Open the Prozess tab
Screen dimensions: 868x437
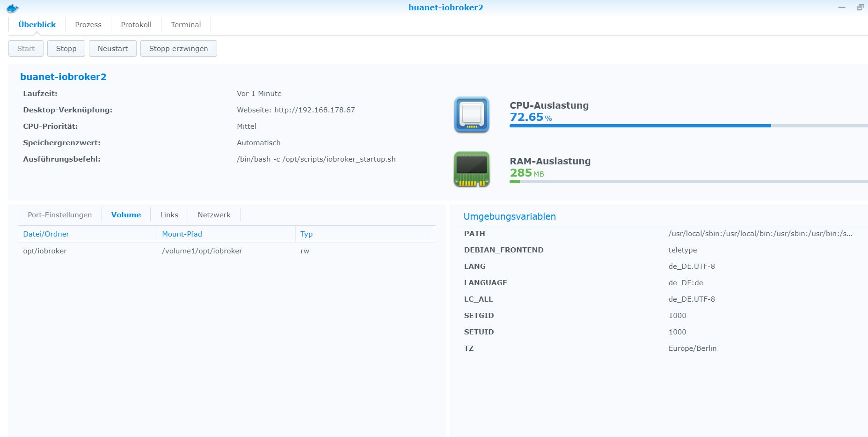click(88, 24)
